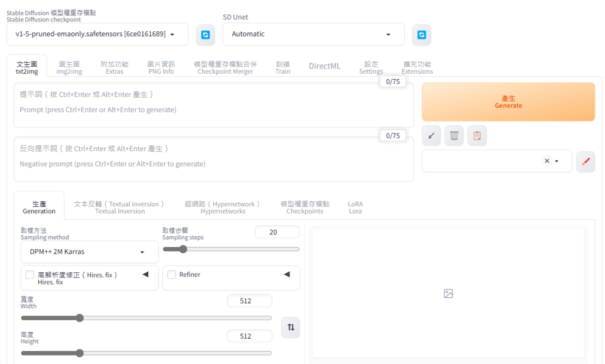Screen dimensions: 605x364
Task: Clear the prompt with the trash icon
Action: click(x=454, y=136)
